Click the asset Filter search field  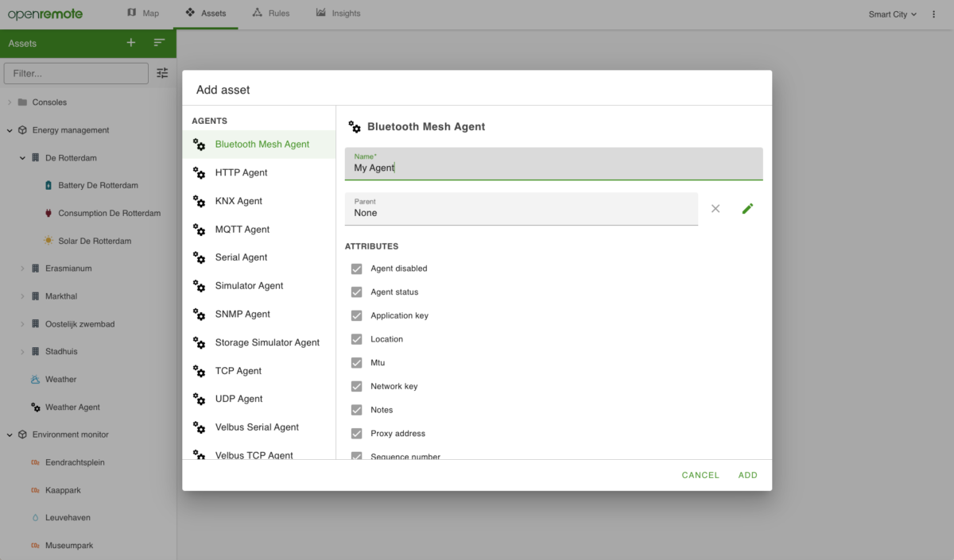(x=76, y=73)
